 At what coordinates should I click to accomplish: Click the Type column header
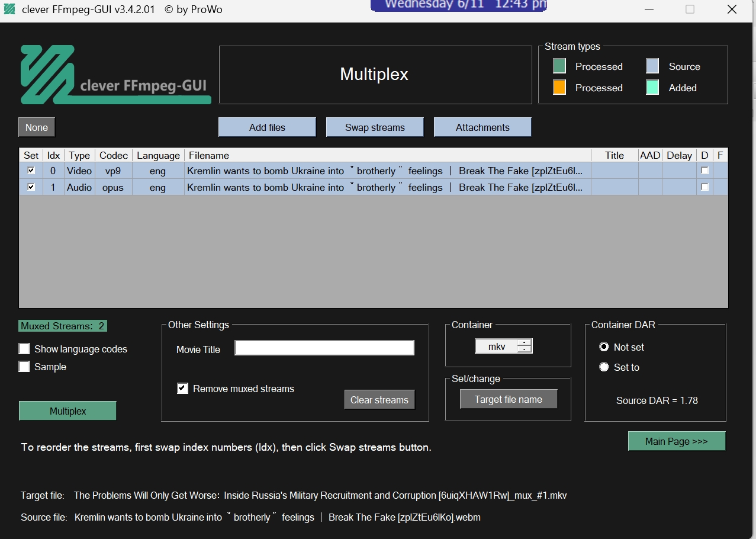click(x=79, y=155)
